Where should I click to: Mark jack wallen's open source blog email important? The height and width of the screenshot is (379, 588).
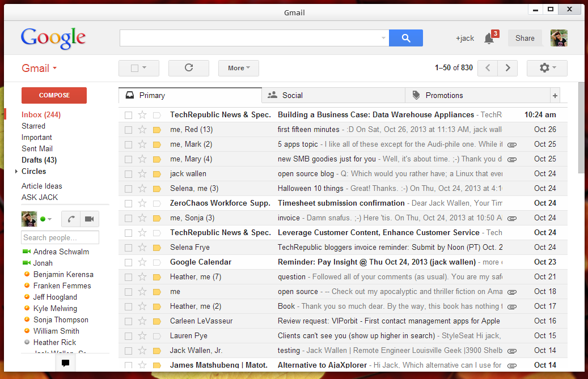point(156,173)
